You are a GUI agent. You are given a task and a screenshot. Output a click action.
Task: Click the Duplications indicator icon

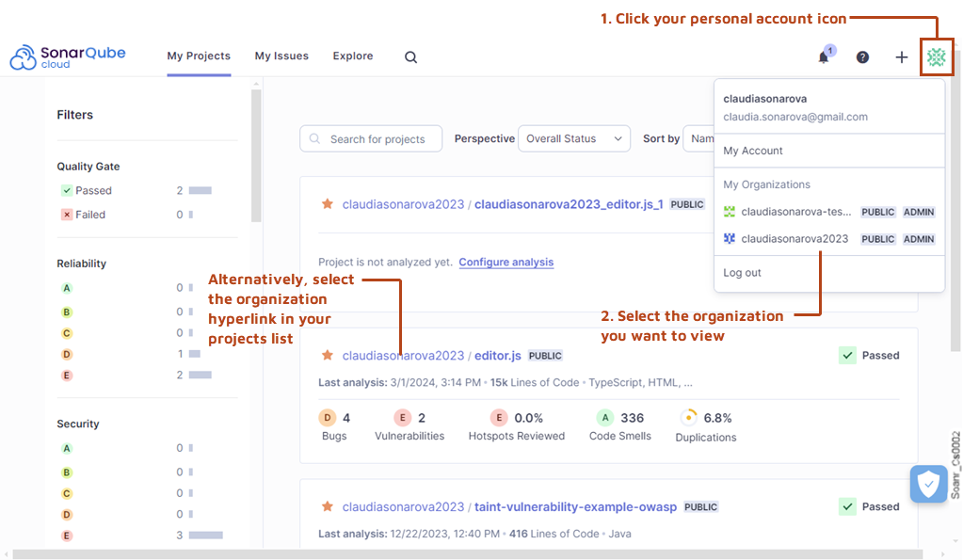click(688, 418)
